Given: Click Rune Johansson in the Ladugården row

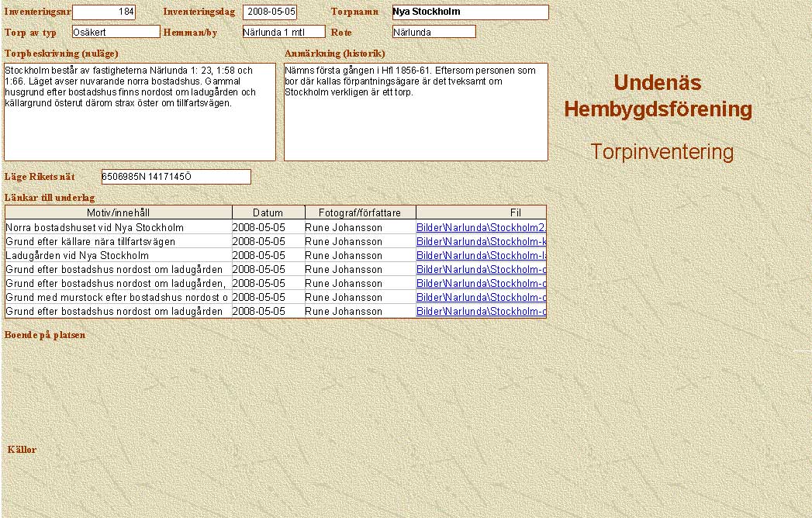Looking at the screenshot, I should tap(344, 256).
